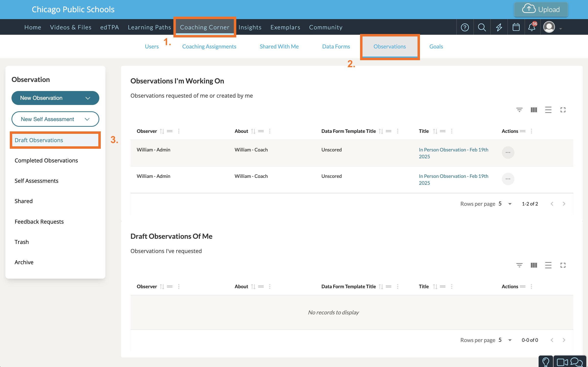The width and height of the screenshot is (588, 367).
Task: Open the help question mark icon
Action: [x=465, y=27]
